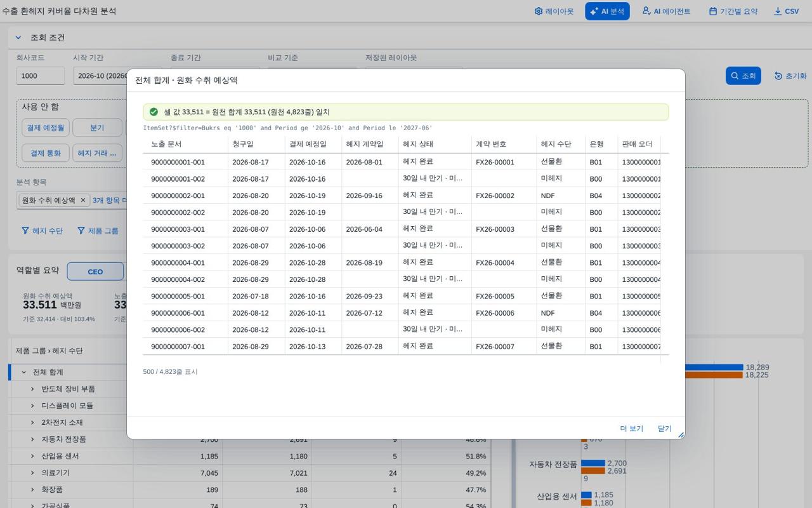Expand the 반도체 장비 부품 row

[x=32, y=389]
